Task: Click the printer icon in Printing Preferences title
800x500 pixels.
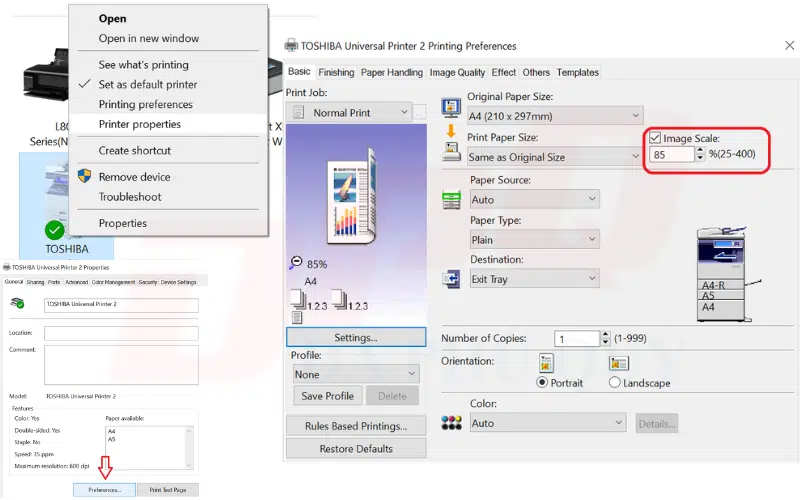Action: (x=291, y=45)
